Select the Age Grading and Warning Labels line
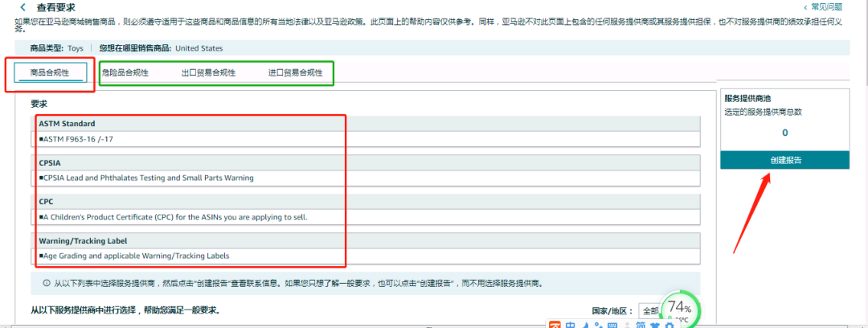Viewport: 868px width, 328px height. (x=134, y=256)
